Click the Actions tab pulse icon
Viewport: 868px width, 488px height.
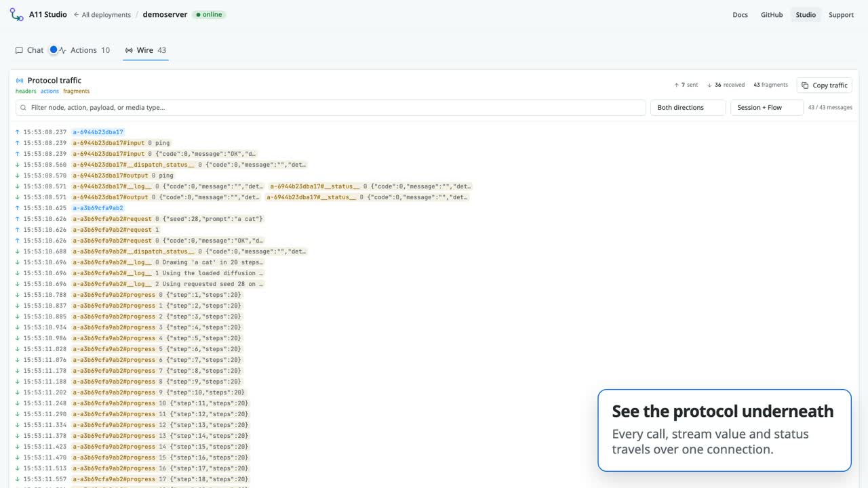(62, 50)
